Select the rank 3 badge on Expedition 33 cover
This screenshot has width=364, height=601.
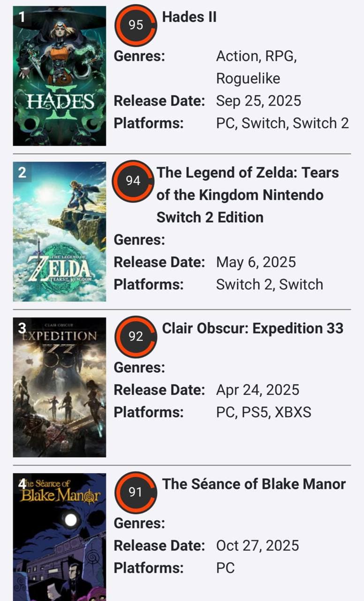tap(22, 329)
